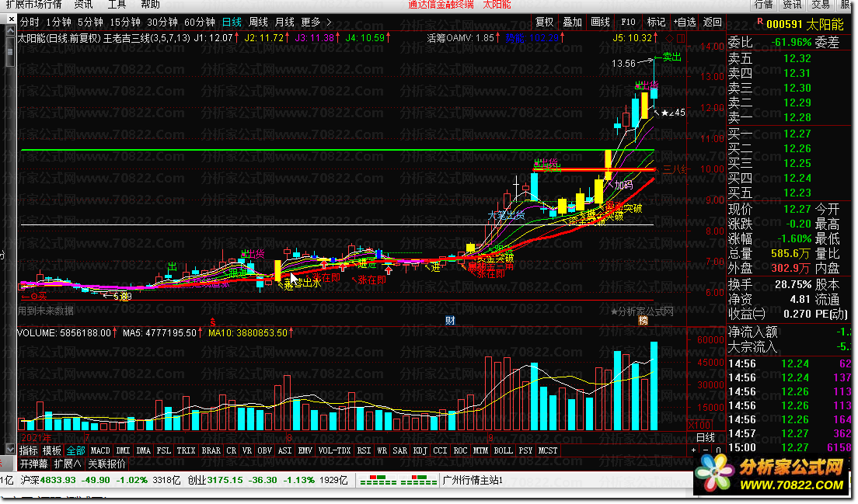Click the left sidebar up arrow
Screen dimensions: 858x504
pyautogui.click(x=10, y=32)
